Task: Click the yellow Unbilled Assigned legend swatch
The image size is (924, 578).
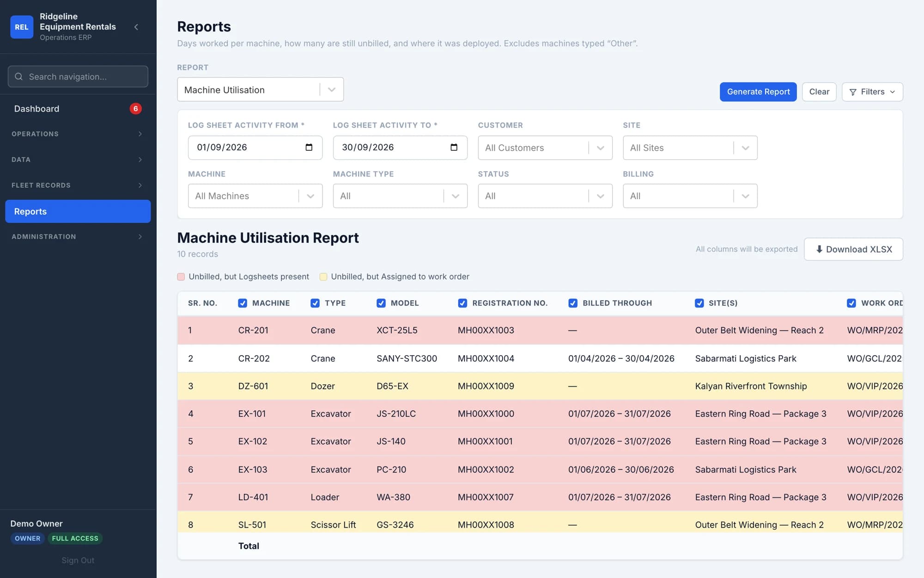Action: 323,277
